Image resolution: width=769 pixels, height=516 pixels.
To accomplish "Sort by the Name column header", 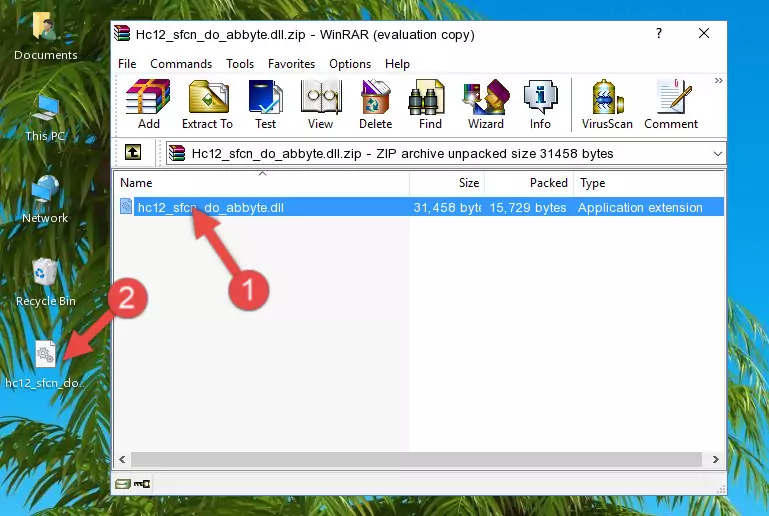I will (x=262, y=182).
